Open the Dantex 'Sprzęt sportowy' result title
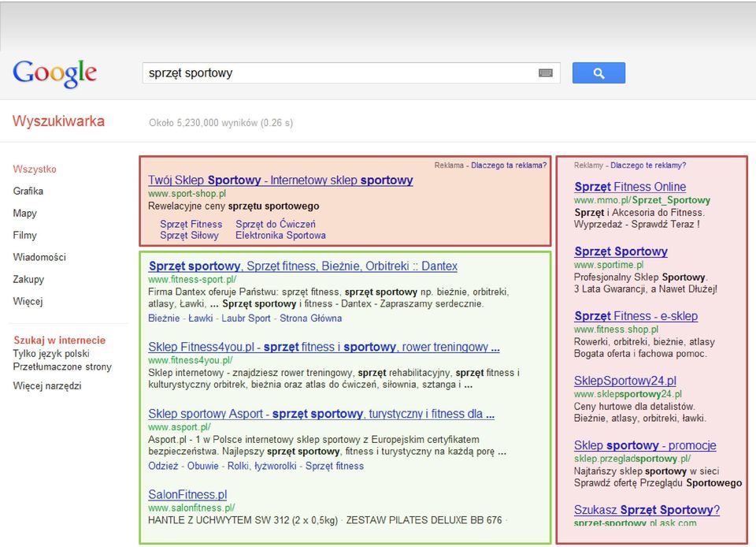The height and width of the screenshot is (547, 756). [x=302, y=266]
